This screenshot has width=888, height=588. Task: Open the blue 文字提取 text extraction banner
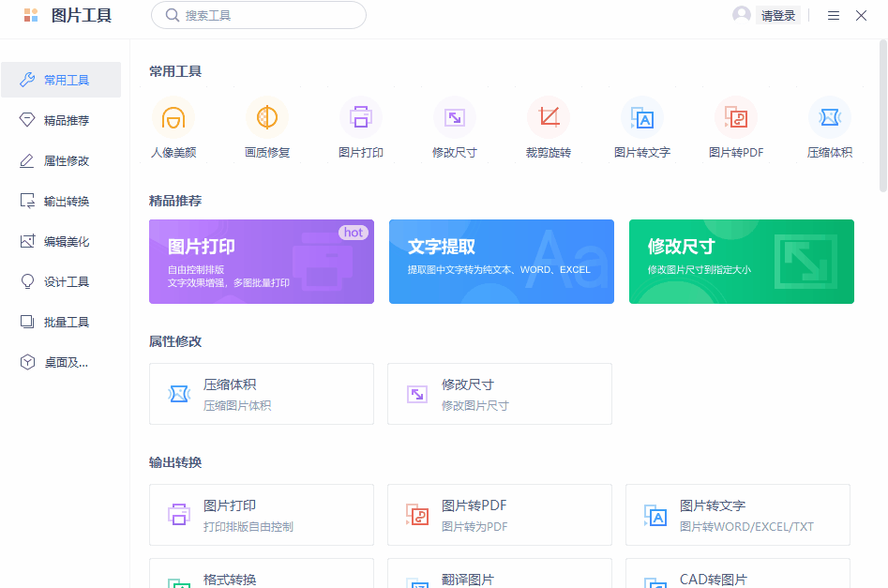(x=501, y=262)
